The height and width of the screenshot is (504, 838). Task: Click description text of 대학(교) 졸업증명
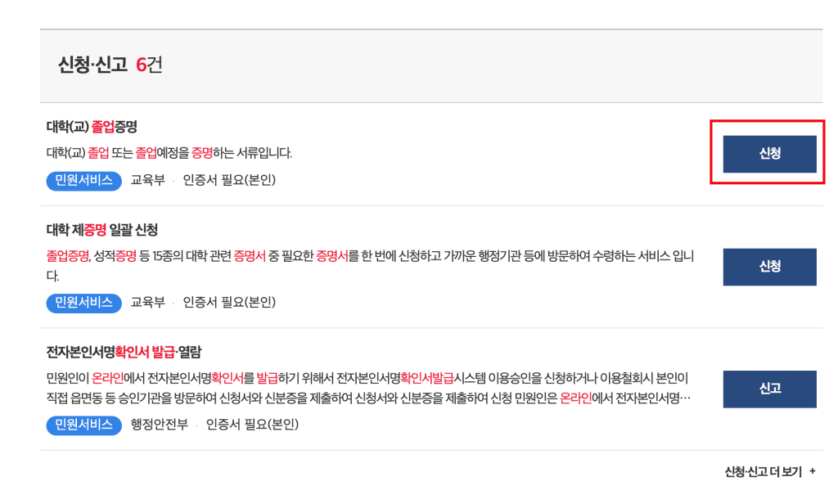point(169,153)
